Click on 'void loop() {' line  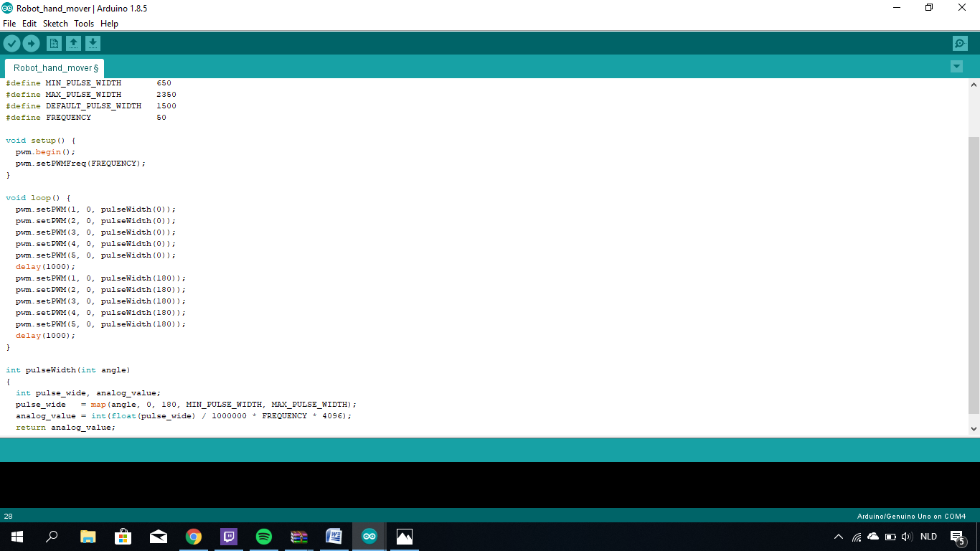38,198
